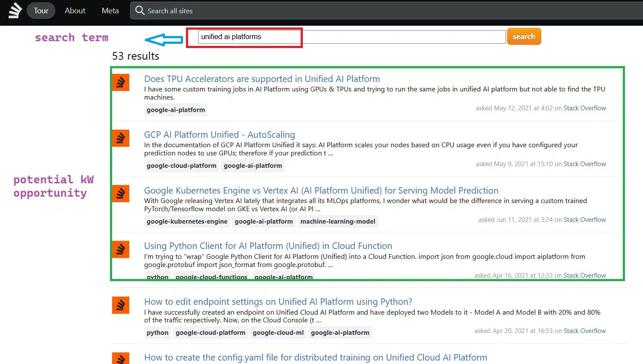Click the 'unified ai platforms' search input

click(x=351, y=37)
